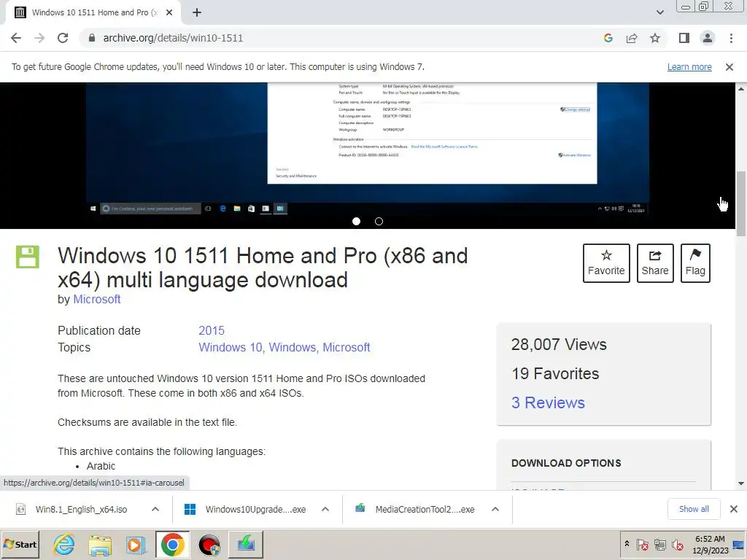The height and width of the screenshot is (560, 747).
Task: Launch Internet Explorer from taskbar
Action: (64, 545)
